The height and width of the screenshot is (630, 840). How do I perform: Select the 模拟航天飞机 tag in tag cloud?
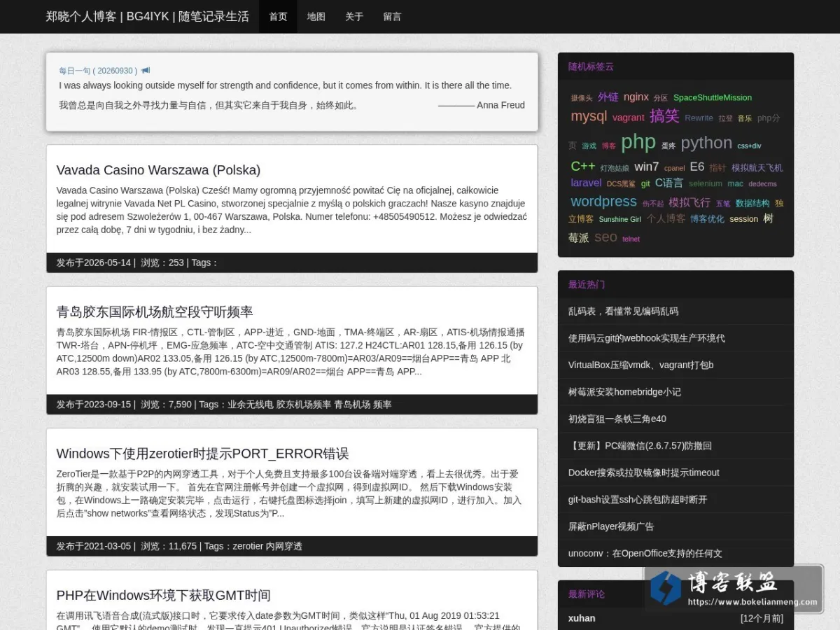757,168
